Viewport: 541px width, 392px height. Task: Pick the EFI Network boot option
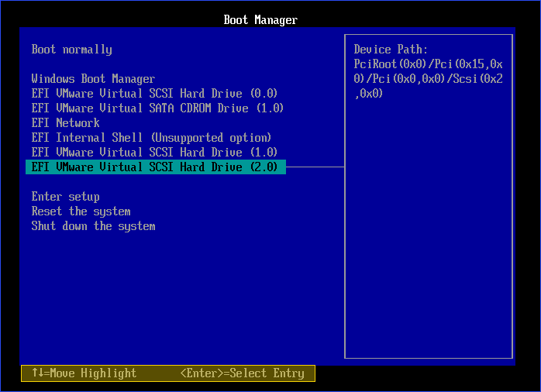66,123
